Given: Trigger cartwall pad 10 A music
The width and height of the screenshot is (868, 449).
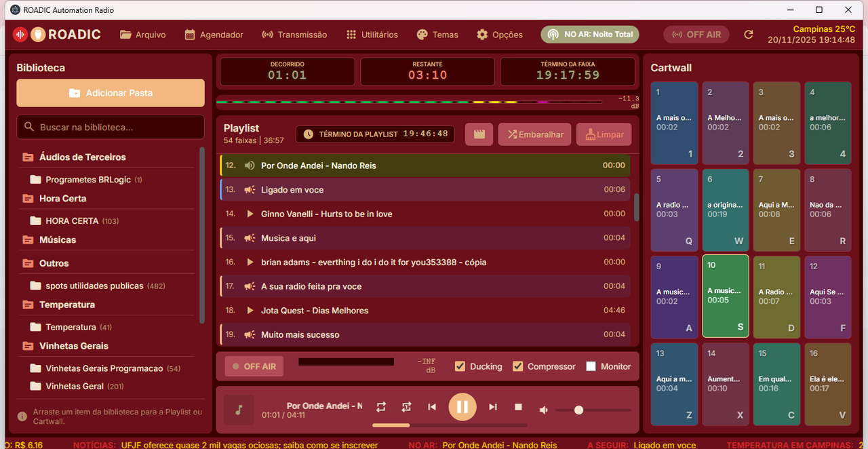Looking at the screenshot, I should pos(726,296).
